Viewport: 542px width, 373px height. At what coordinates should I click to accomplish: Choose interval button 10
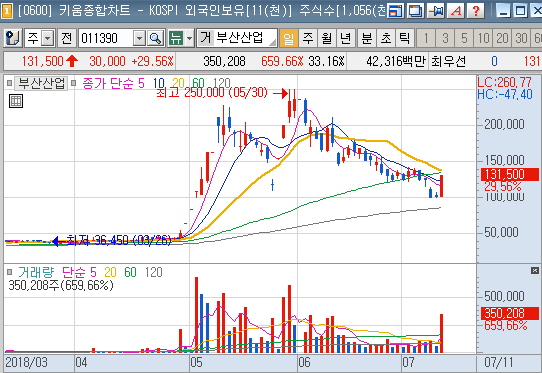point(483,38)
